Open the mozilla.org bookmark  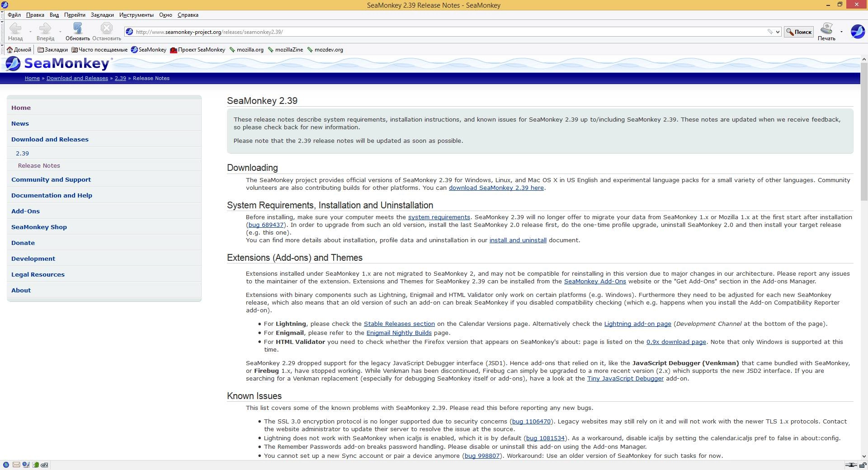tap(246, 50)
